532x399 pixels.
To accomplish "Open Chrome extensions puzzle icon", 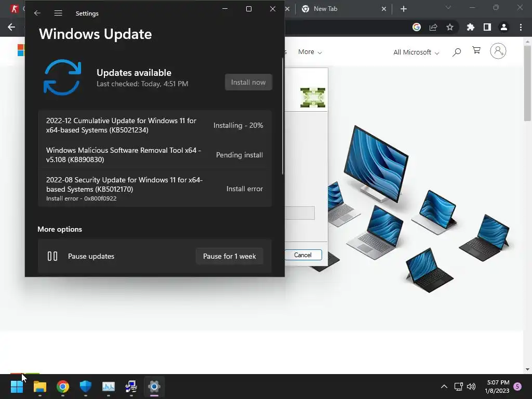I will (x=471, y=27).
